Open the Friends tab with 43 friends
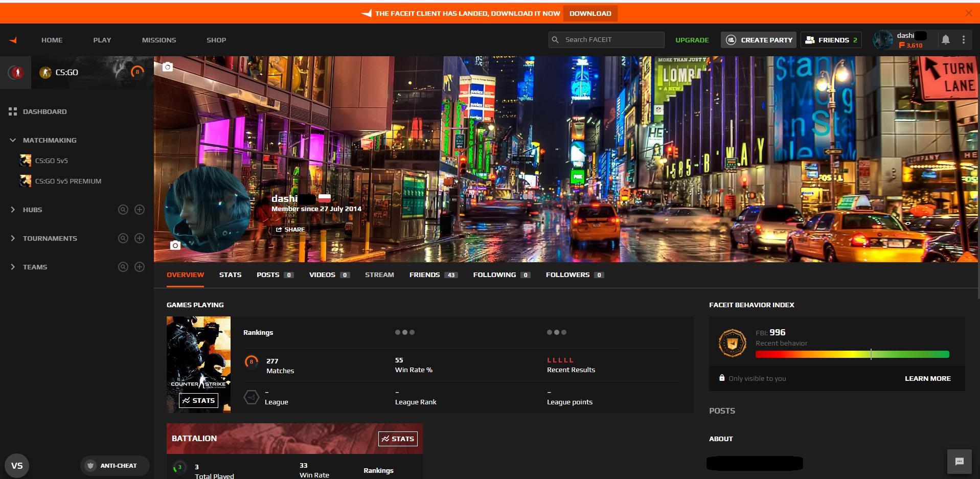This screenshot has height=479, width=980. [434, 275]
